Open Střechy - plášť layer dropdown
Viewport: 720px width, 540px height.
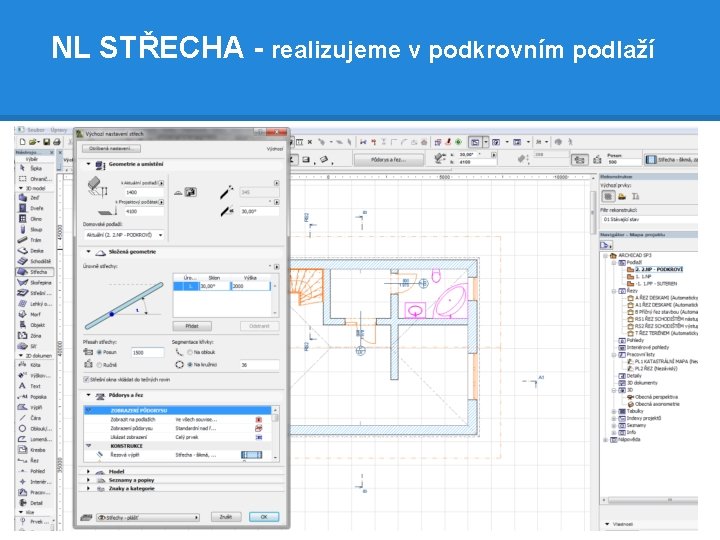point(147,518)
